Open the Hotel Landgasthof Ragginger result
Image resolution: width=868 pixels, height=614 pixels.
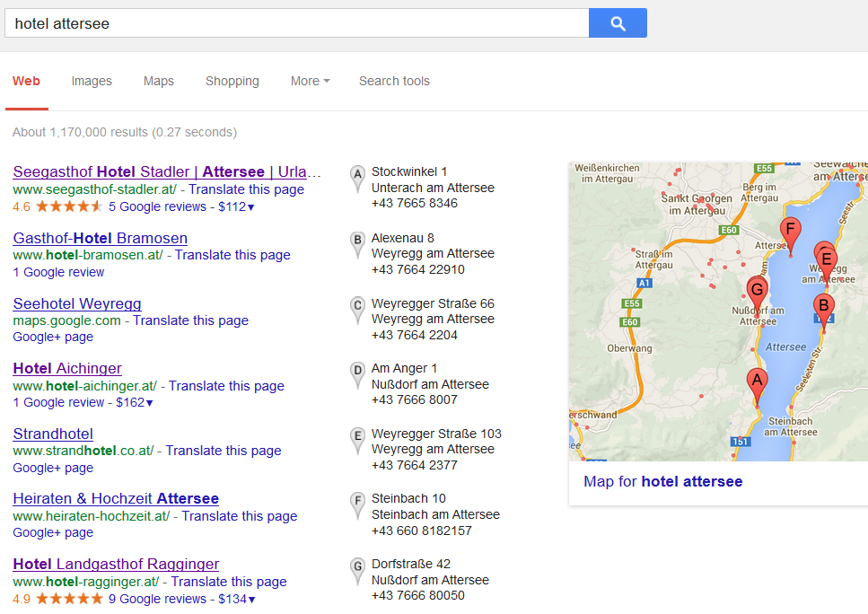116,564
